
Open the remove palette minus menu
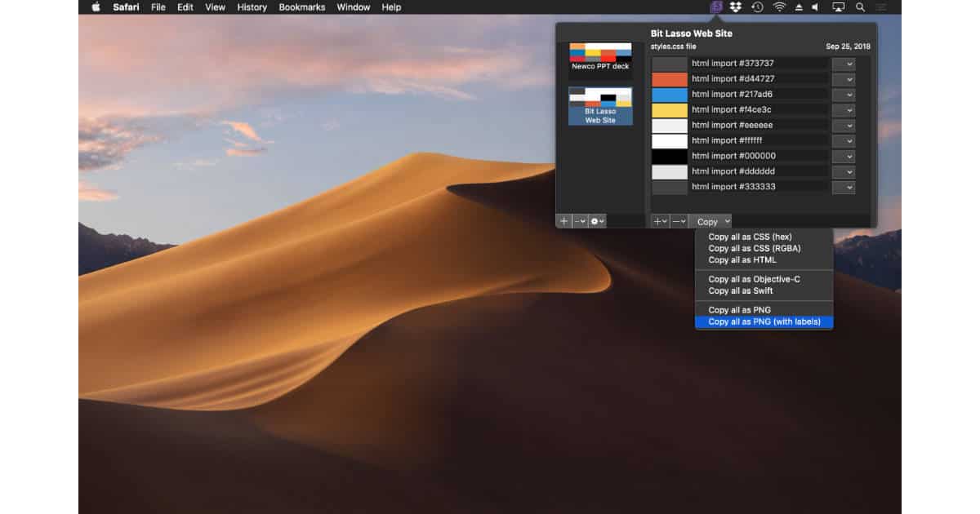(x=580, y=221)
